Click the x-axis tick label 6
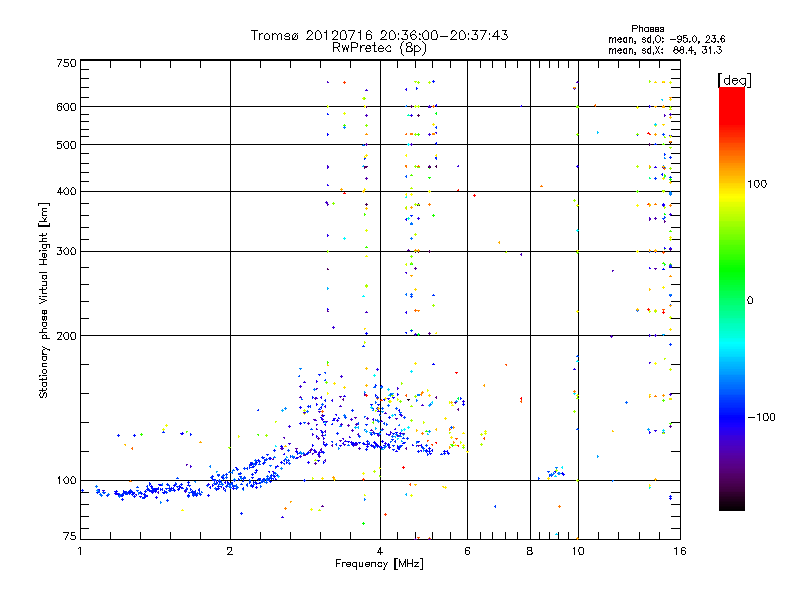Image resolution: width=800 pixels, height=600 pixels. (x=467, y=551)
